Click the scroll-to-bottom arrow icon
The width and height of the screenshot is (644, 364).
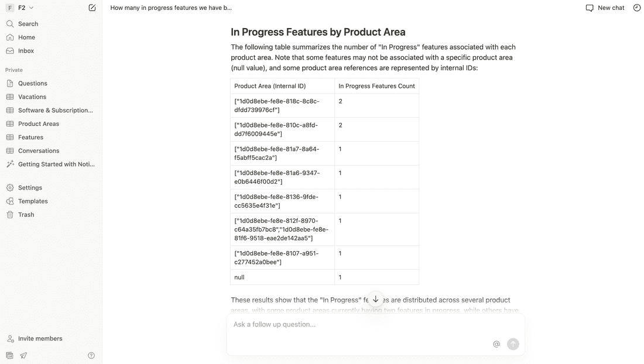tap(375, 299)
